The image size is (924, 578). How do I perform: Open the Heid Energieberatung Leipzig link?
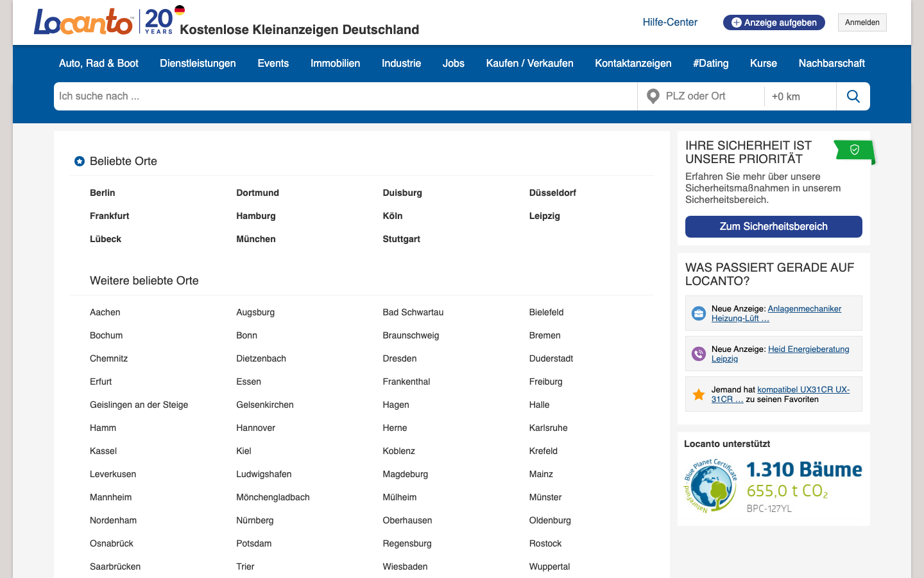[x=780, y=354]
